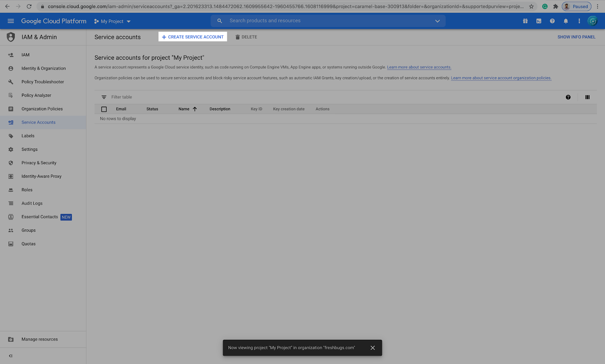The image size is (605, 364).
Task: Dismiss the project notification toast
Action: [x=372, y=348]
